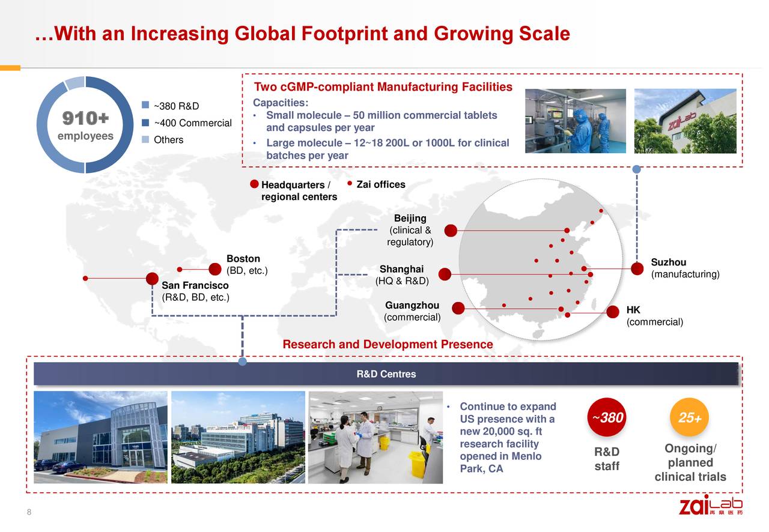Click the blue connector dot above R&D Centres
Screen dimensions: 769x532
(x=243, y=361)
